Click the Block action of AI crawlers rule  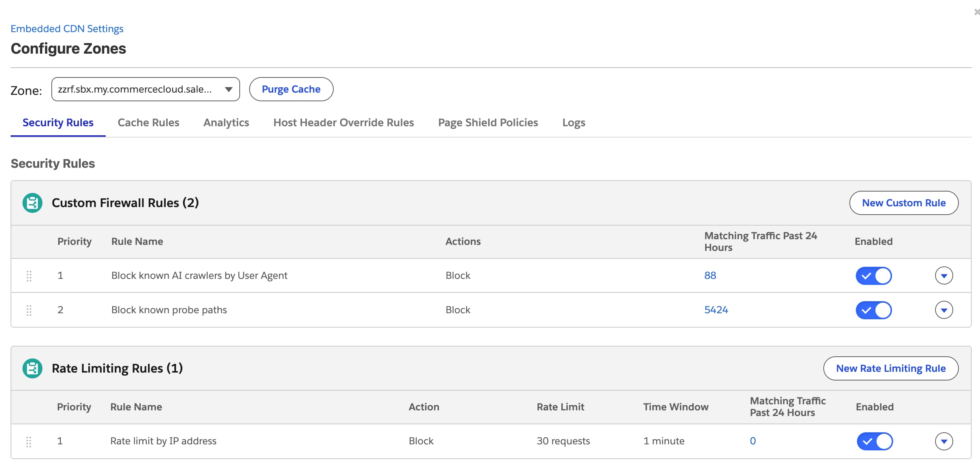pos(458,275)
